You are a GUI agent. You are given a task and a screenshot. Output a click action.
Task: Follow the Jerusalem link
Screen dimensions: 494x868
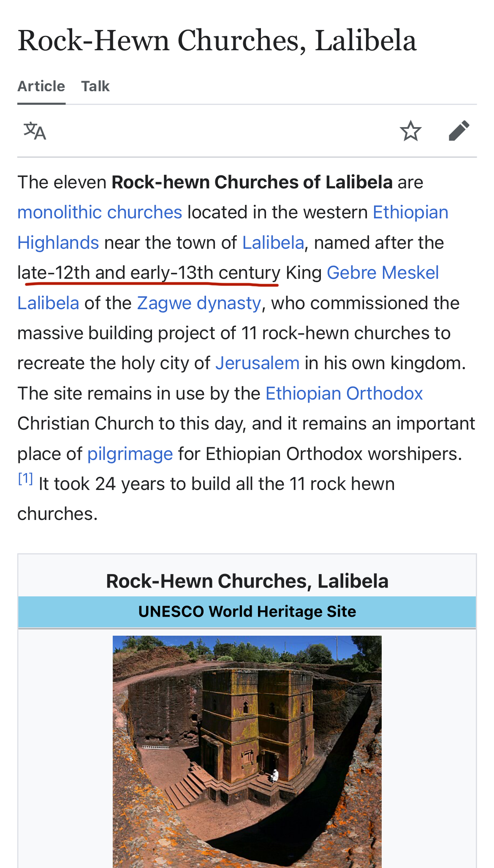[258, 363]
